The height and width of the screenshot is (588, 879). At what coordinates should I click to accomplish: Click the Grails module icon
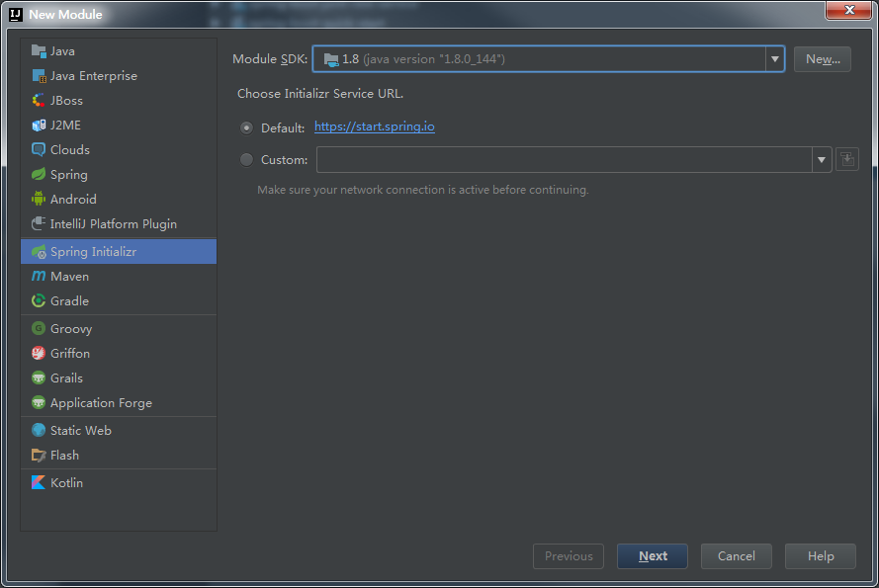point(39,378)
